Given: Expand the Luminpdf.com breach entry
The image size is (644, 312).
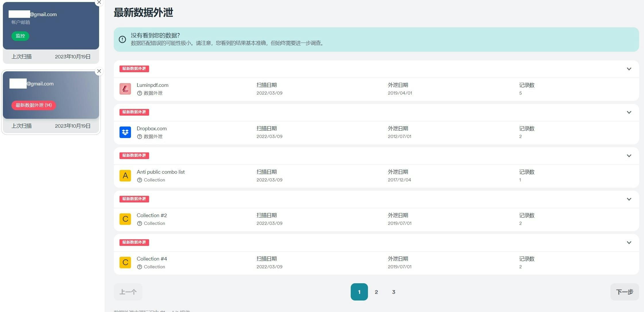Looking at the screenshot, I should point(629,69).
